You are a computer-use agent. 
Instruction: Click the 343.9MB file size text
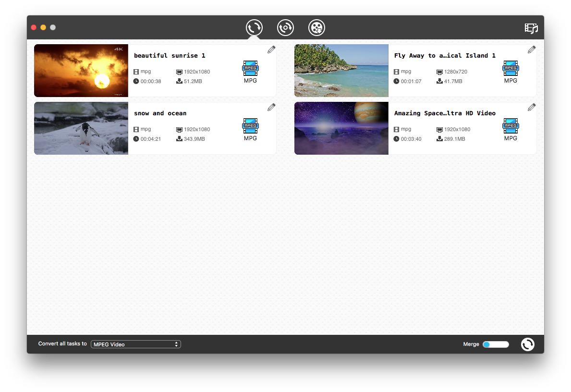[194, 139]
